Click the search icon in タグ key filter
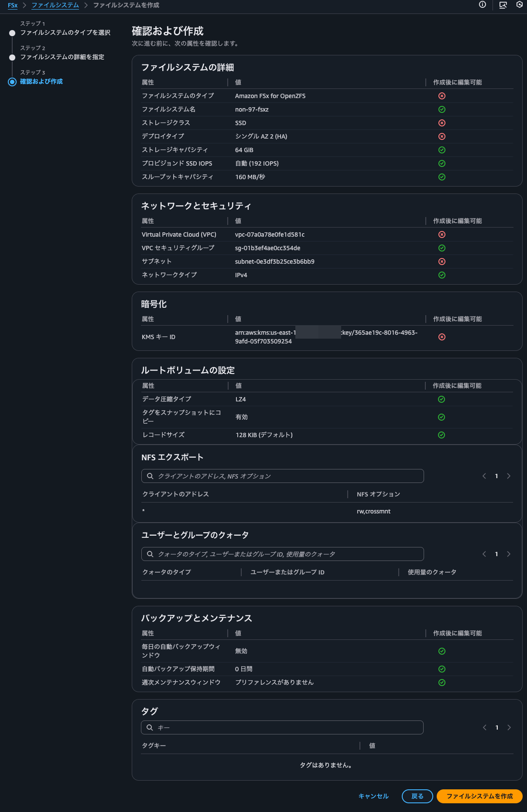The image size is (527, 812). (150, 727)
